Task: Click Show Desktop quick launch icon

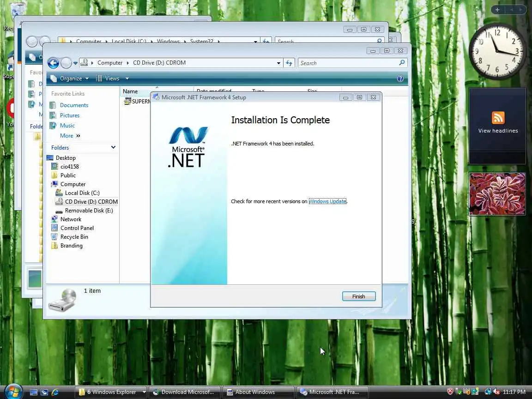Action: point(34,392)
